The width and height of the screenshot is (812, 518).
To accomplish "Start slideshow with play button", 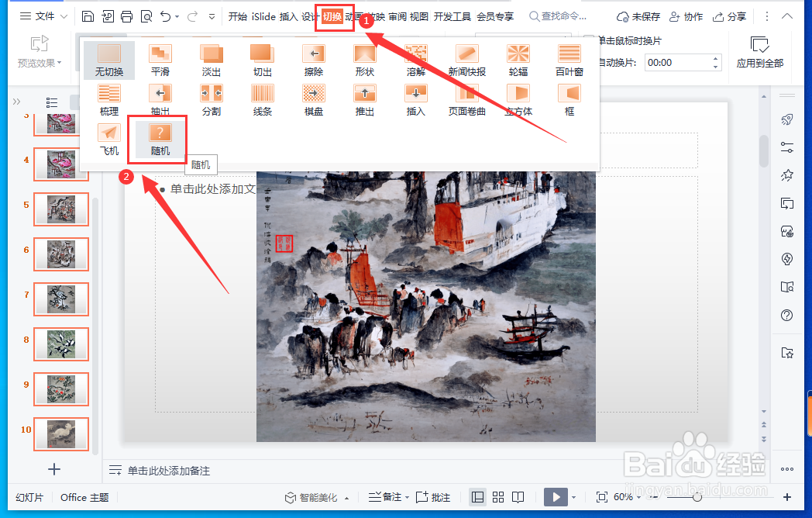I will click(556, 497).
